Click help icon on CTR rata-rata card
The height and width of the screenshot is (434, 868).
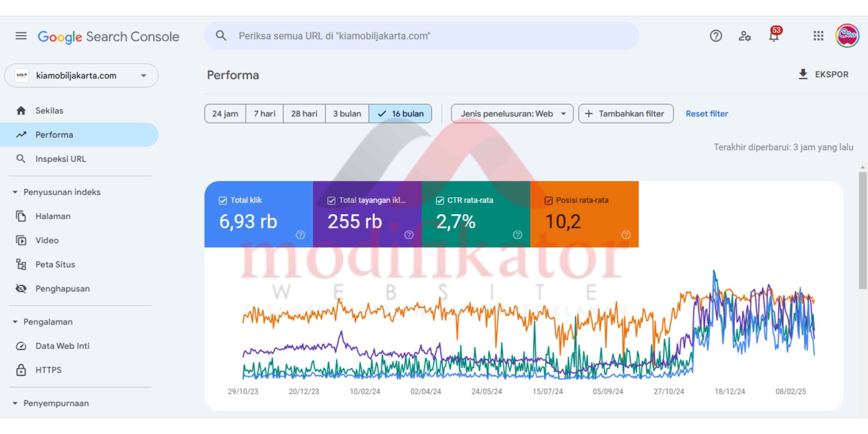pos(517,235)
